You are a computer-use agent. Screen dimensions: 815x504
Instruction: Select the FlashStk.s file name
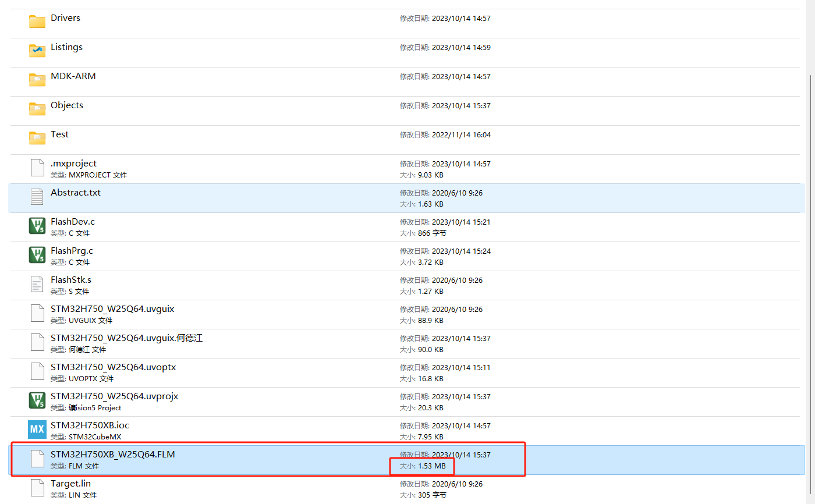[x=71, y=280]
